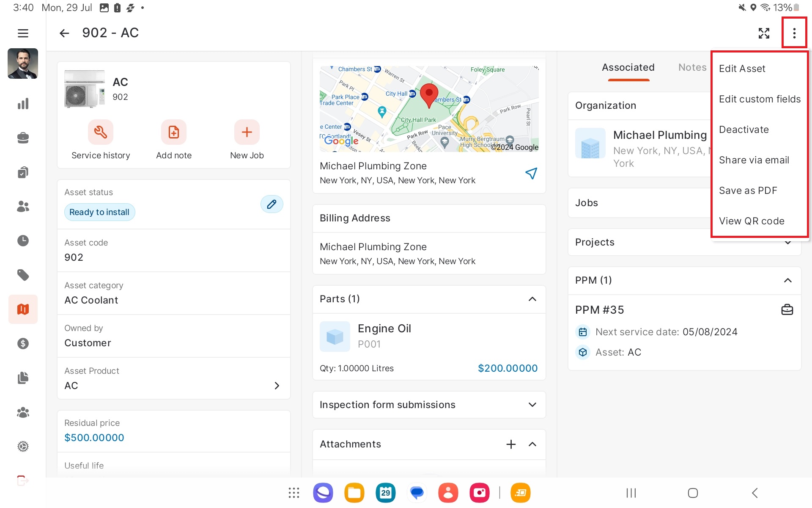This screenshot has height=508, width=812.
Task: Collapse the PPM (1) section
Action: tap(787, 280)
